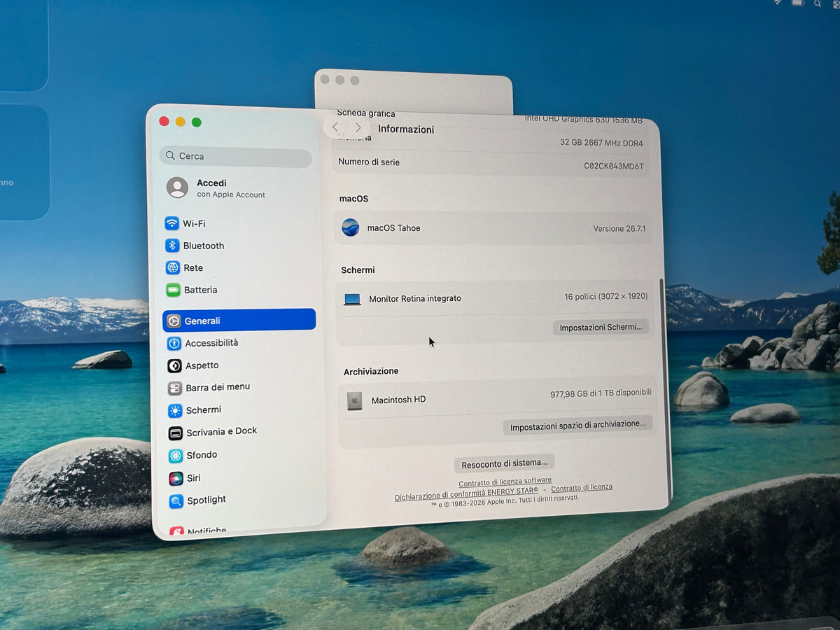Open Impostazioni spazio di archiviazione…

(578, 425)
